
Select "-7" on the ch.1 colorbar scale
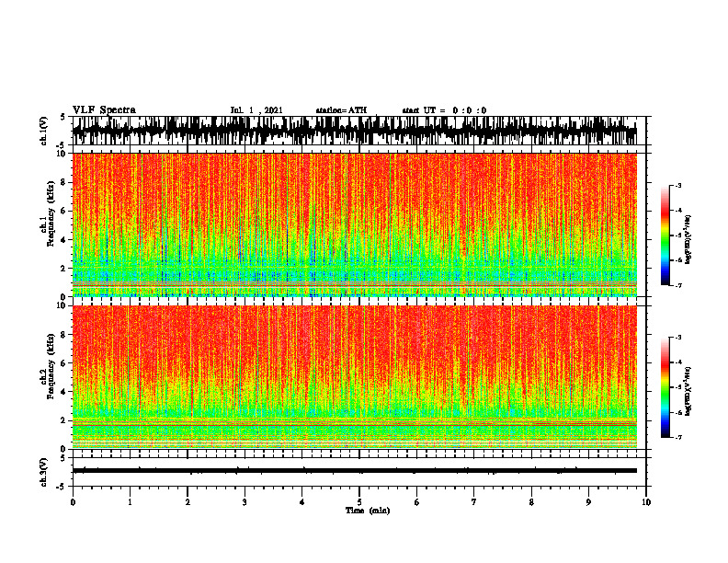point(678,285)
